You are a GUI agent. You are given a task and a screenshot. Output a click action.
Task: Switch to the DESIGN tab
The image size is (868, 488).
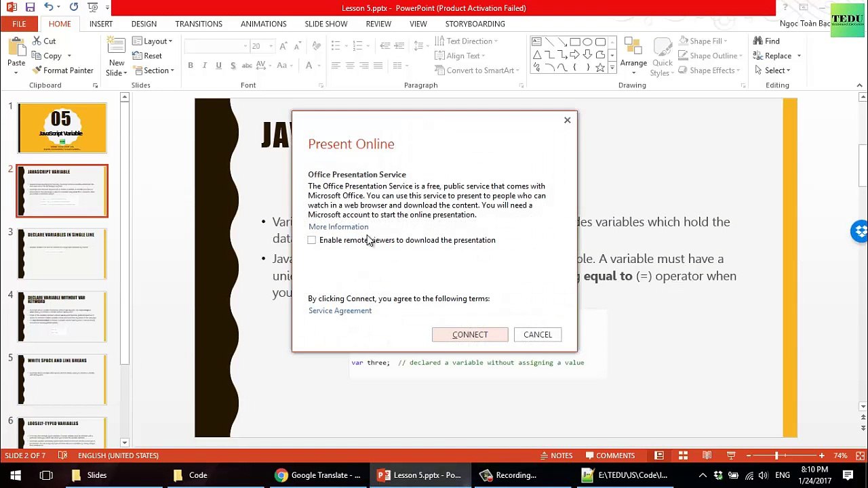144,24
